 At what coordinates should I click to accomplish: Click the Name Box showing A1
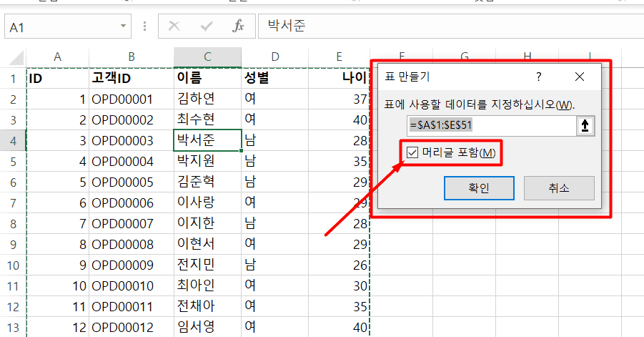(x=68, y=26)
